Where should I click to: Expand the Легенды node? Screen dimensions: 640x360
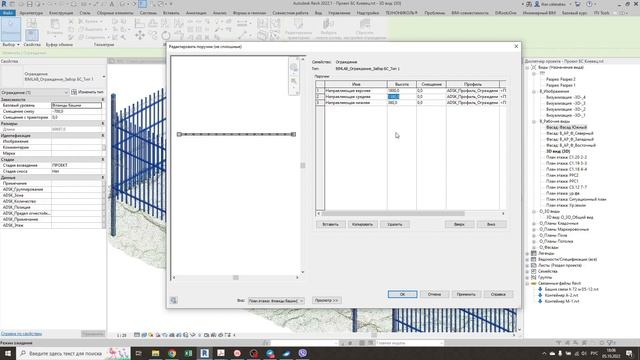pyautogui.click(x=527, y=253)
